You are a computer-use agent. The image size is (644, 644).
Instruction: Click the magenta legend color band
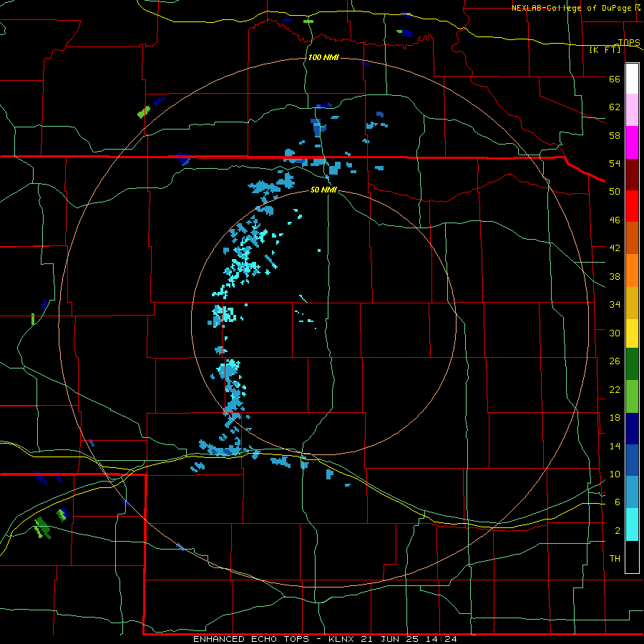pos(632,142)
